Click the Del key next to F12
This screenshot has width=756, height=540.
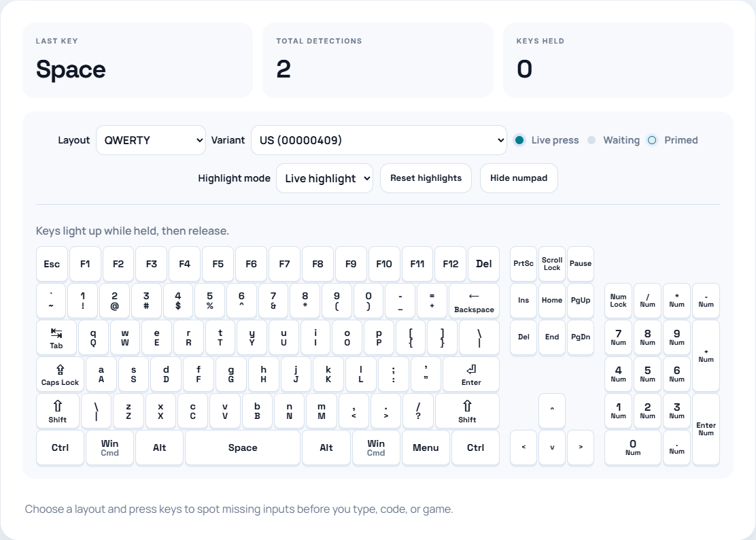tap(483, 264)
